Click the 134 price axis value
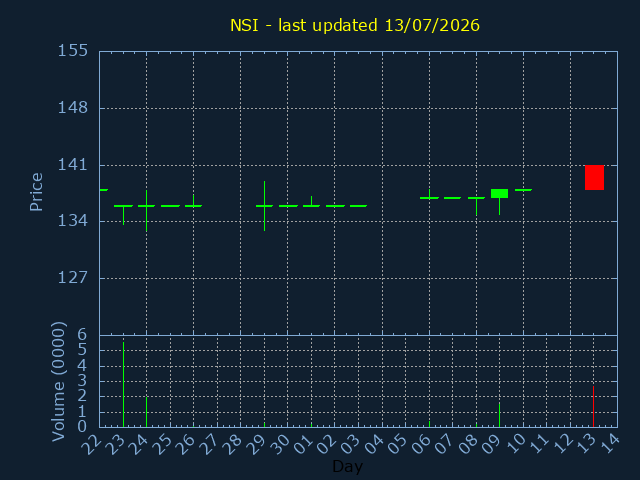The width and height of the screenshot is (640, 480). (73, 221)
